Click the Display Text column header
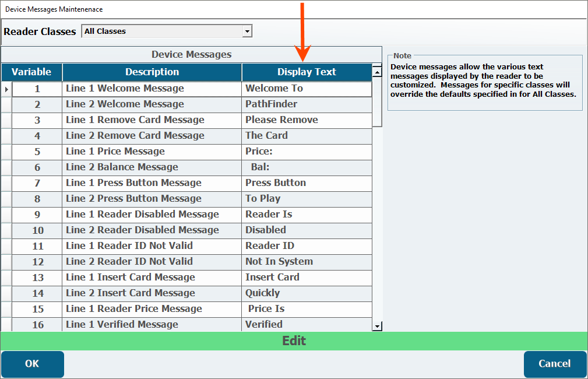588x379 pixels. coord(307,72)
